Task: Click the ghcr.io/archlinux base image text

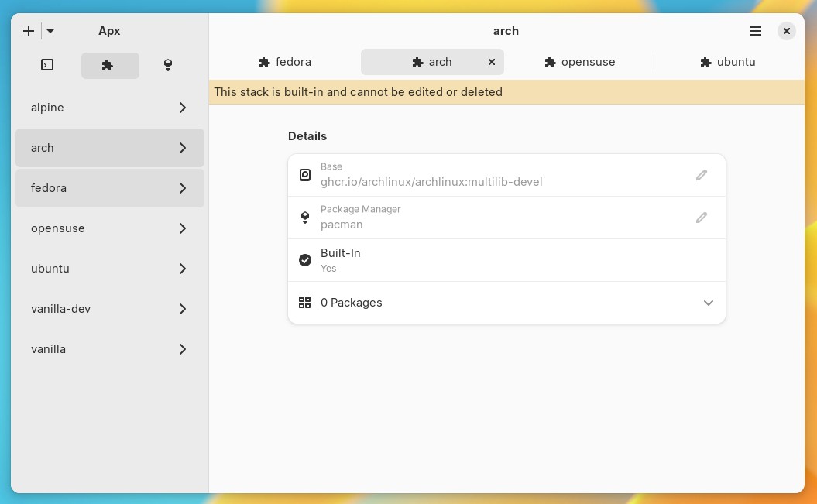Action: tap(431, 182)
